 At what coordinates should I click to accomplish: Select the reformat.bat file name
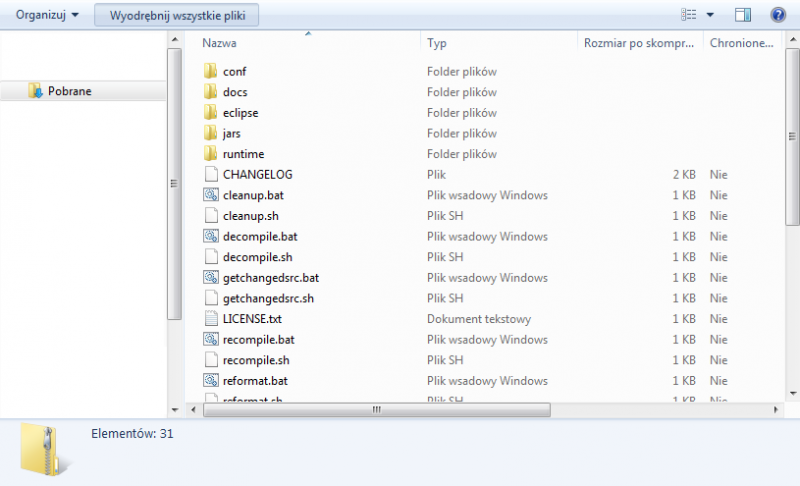pyautogui.click(x=255, y=380)
